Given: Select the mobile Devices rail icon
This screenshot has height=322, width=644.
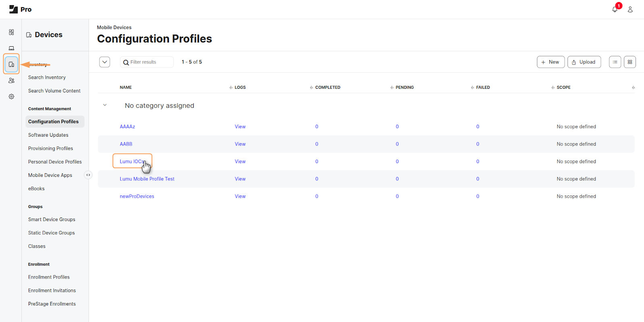Looking at the screenshot, I should click(x=11, y=64).
